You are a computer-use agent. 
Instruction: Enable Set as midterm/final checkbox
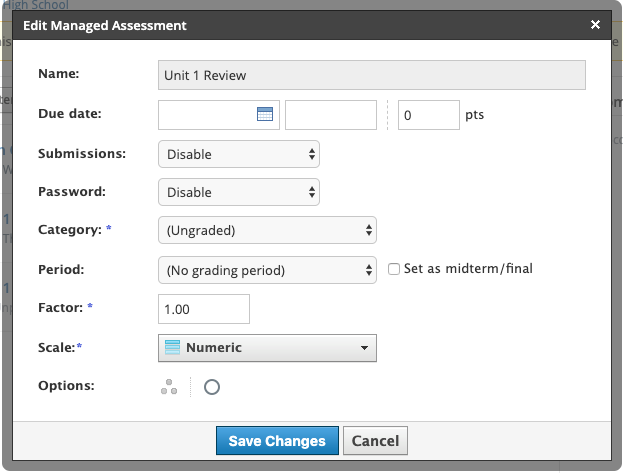(394, 269)
